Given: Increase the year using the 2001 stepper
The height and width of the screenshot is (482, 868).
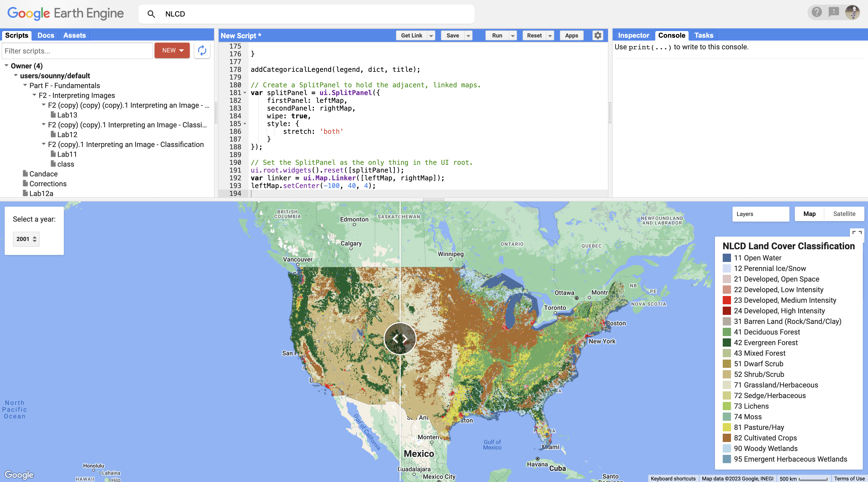Looking at the screenshot, I should (x=35, y=237).
